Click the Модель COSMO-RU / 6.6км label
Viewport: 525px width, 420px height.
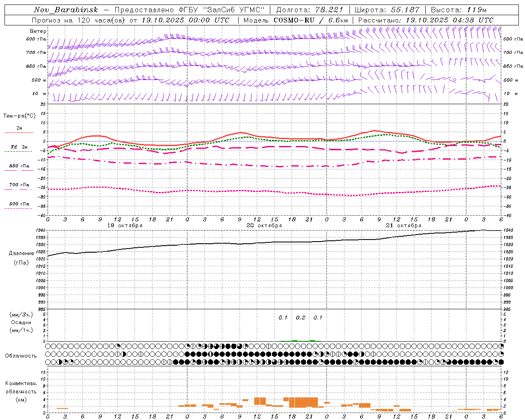tap(296, 20)
